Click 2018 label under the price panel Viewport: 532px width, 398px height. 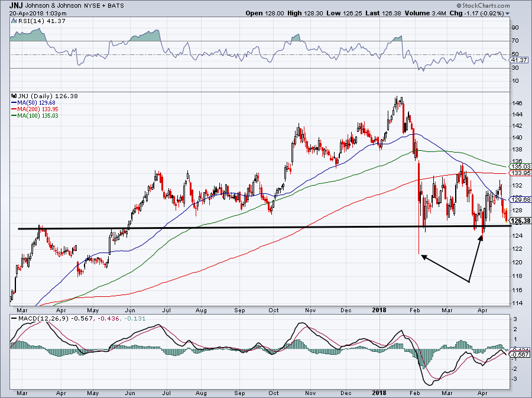(x=379, y=310)
